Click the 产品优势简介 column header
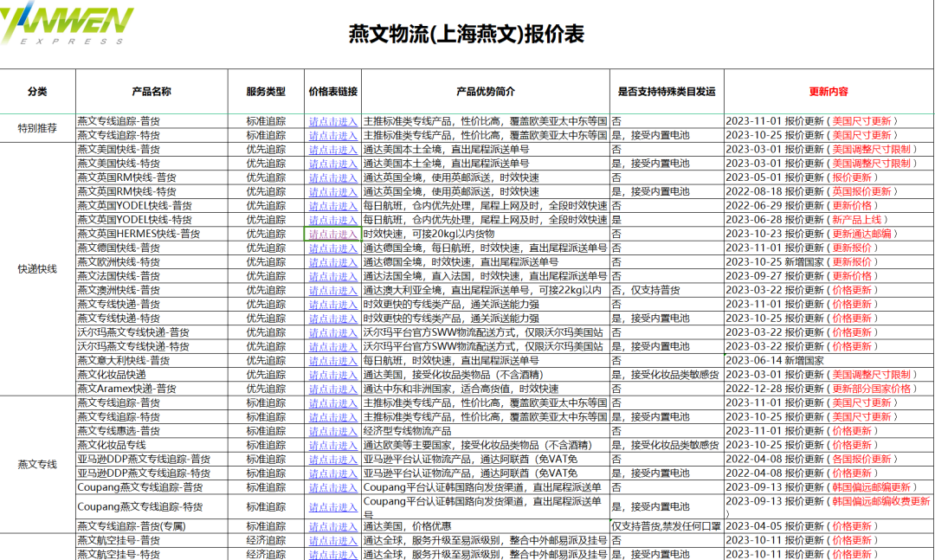935x560 pixels. coord(486,91)
